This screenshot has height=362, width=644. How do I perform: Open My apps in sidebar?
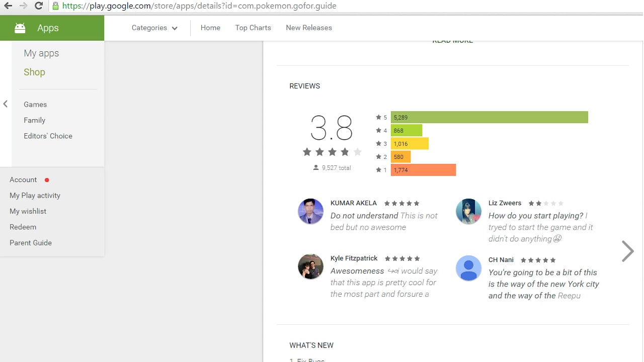(x=41, y=53)
